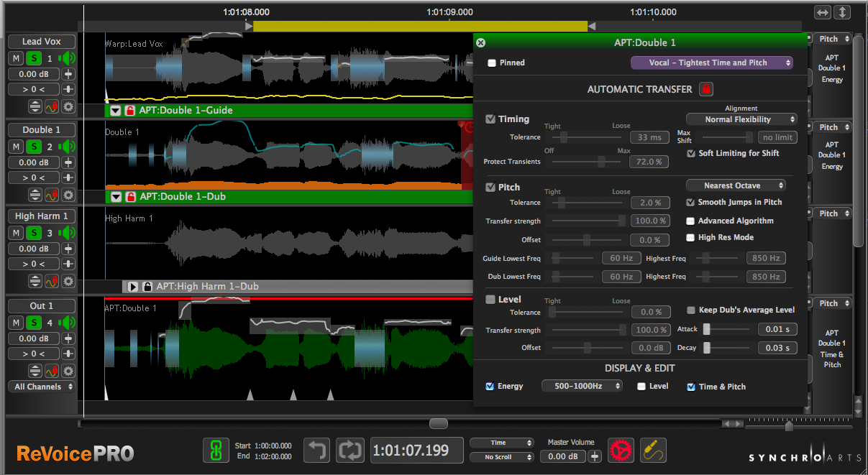This screenshot has height=475, width=868.
Task: Mute the Lead Vox track
Action: (15, 59)
